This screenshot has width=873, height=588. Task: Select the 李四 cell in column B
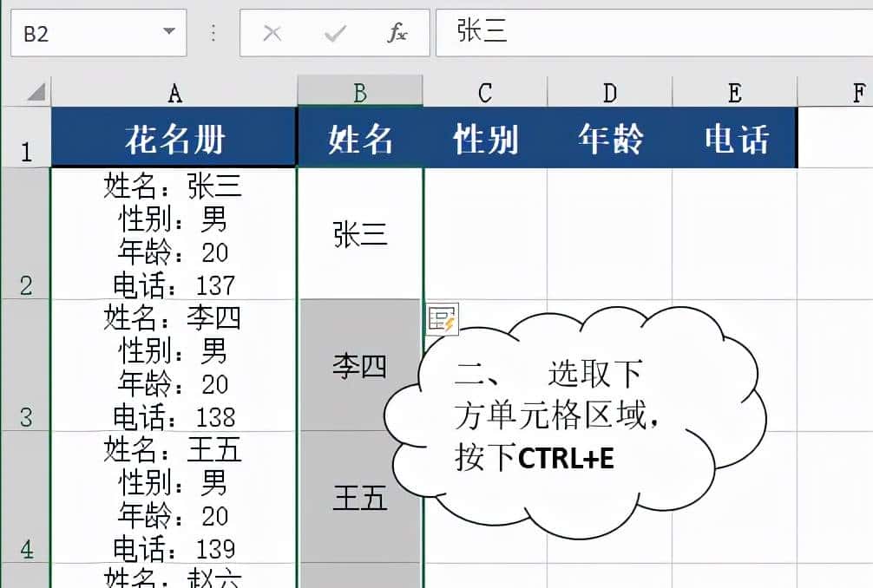(359, 367)
